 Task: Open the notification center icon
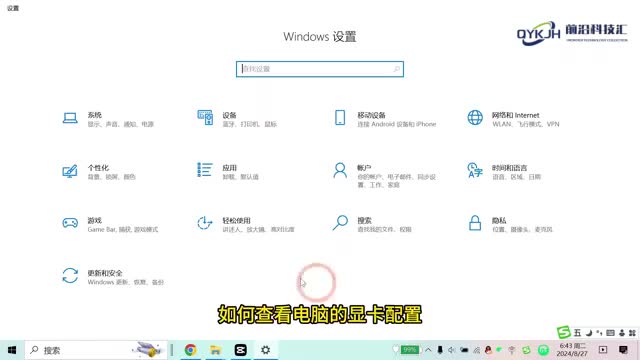[623, 350]
